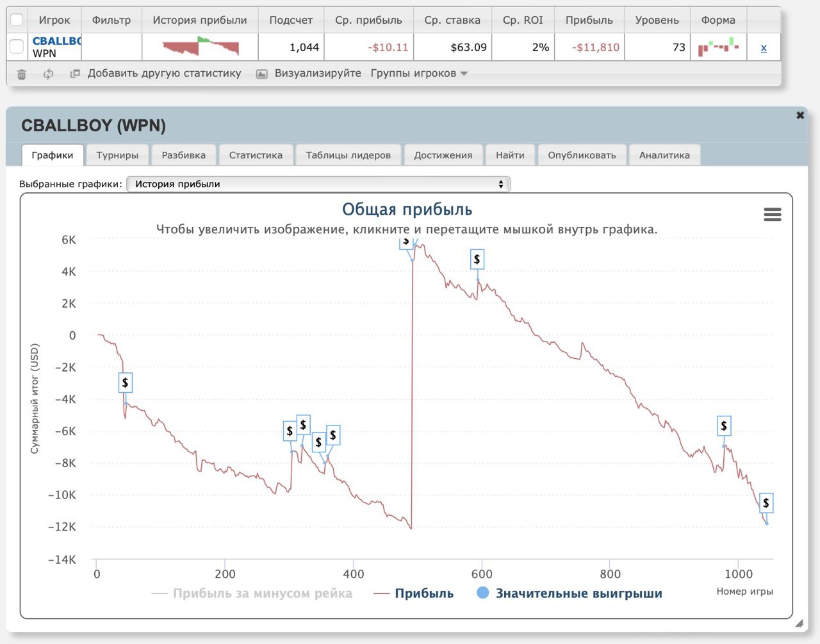Click the $ marker at chart's far right end

coord(766,503)
